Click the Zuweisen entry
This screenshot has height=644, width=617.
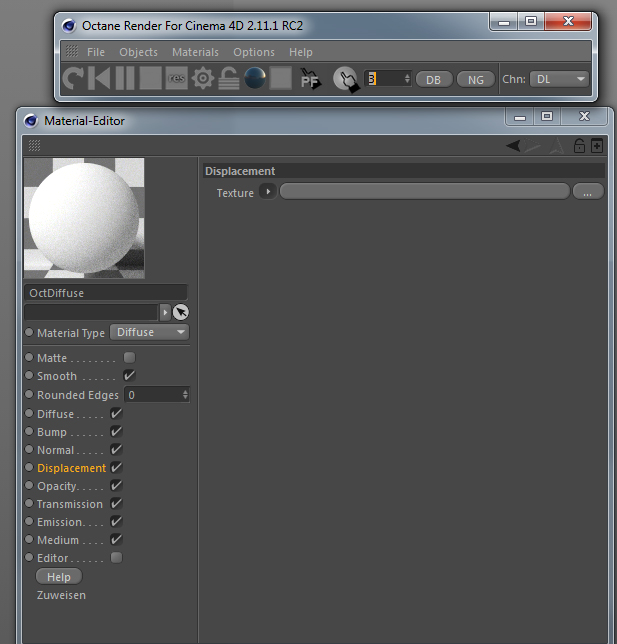(x=62, y=595)
